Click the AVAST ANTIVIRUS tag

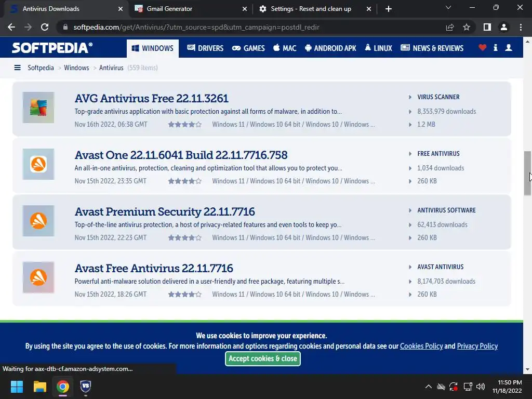441,267
